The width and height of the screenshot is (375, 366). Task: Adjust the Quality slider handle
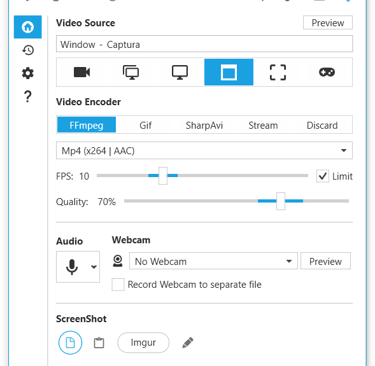point(281,201)
